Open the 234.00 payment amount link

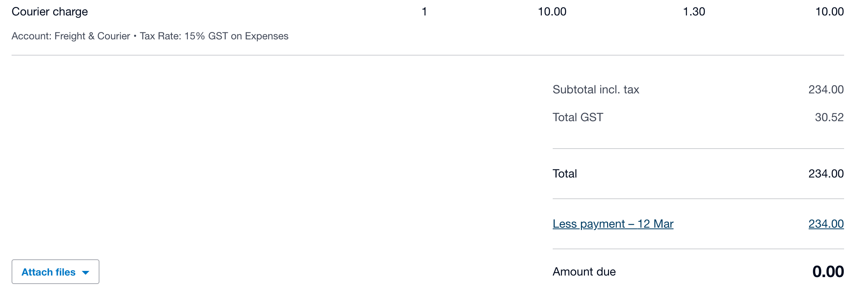(826, 224)
